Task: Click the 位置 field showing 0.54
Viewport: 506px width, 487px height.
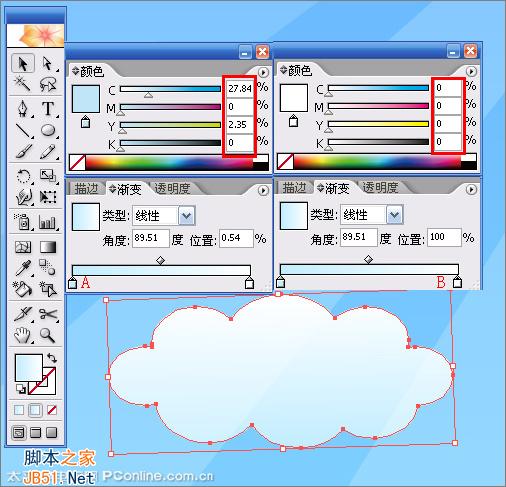Action: click(x=236, y=238)
